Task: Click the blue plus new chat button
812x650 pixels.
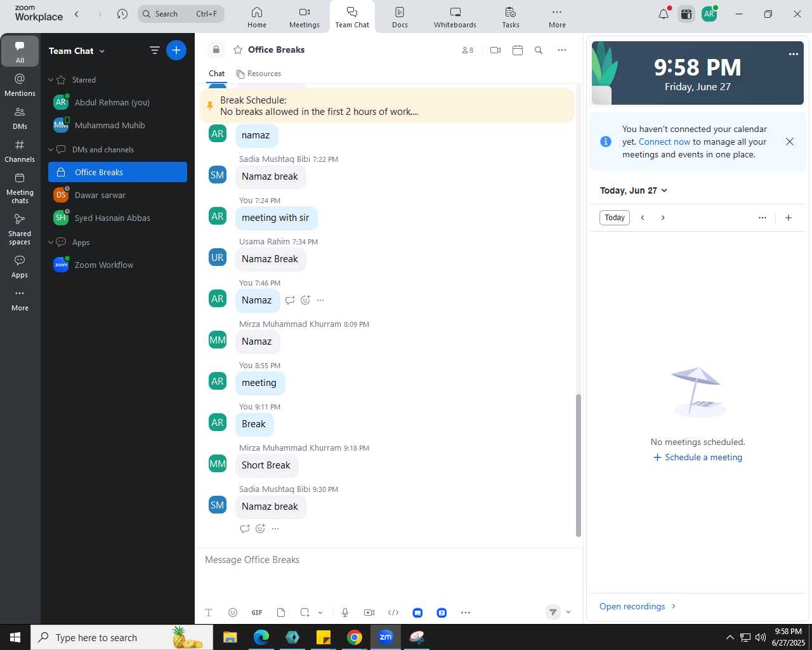Action: click(x=176, y=50)
